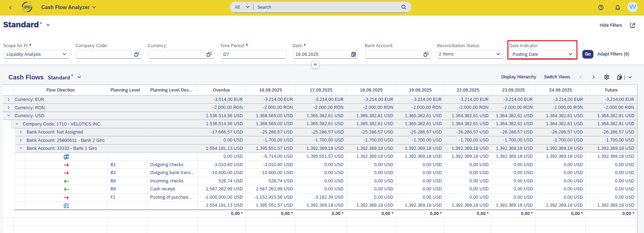The height and width of the screenshot is (233, 644).
Task: Collapse the Currency: USD row
Action: coord(9,116)
